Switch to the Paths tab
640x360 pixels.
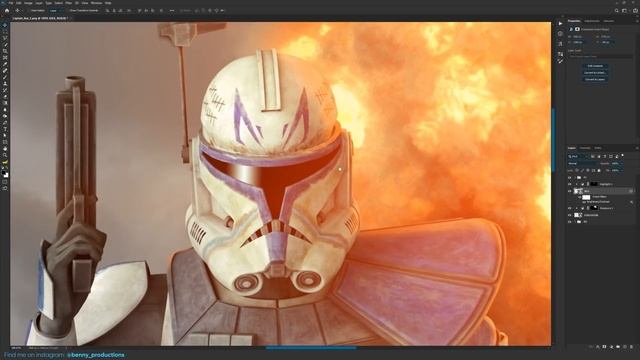598,148
